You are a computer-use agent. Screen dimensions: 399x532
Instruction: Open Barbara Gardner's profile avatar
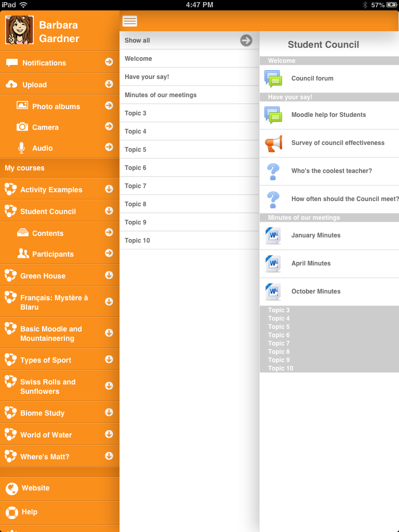point(19,30)
